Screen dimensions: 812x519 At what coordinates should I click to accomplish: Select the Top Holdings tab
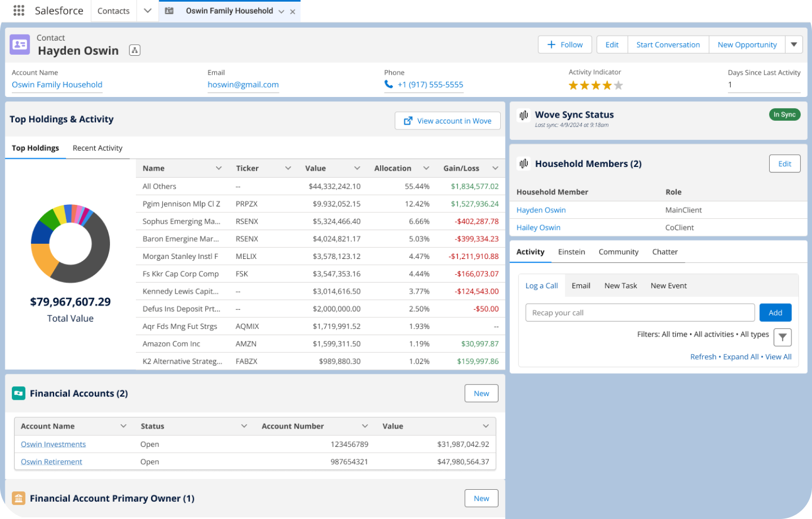click(35, 148)
